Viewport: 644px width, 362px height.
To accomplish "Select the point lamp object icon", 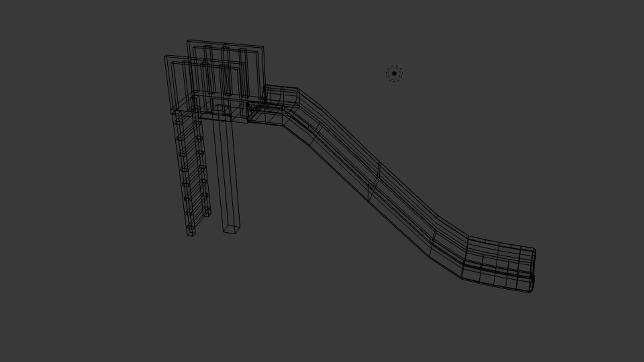I will 394,73.
